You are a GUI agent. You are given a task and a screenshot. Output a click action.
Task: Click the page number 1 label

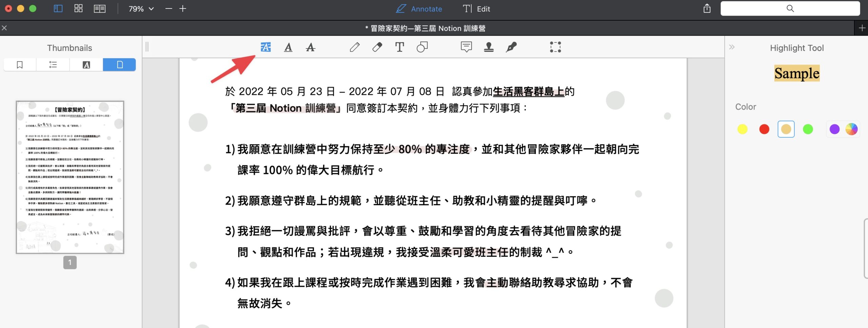[x=70, y=262]
